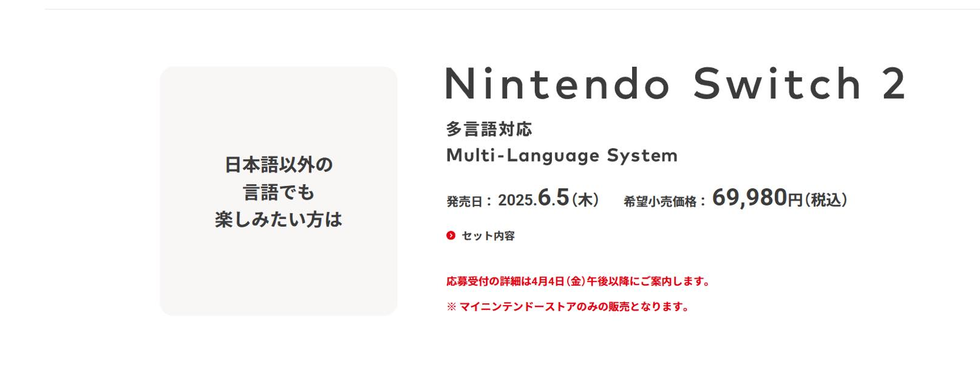Click the 多言語対応 subtitle

tap(489, 129)
